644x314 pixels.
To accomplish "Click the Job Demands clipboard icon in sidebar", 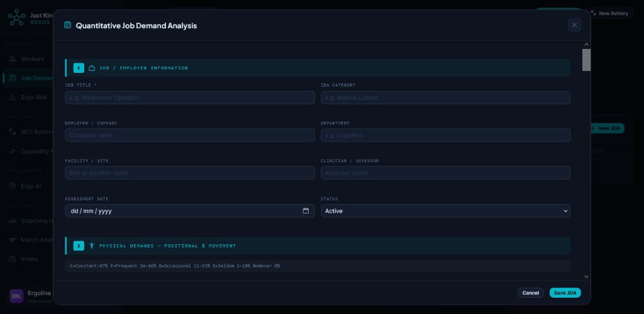I will tap(13, 78).
